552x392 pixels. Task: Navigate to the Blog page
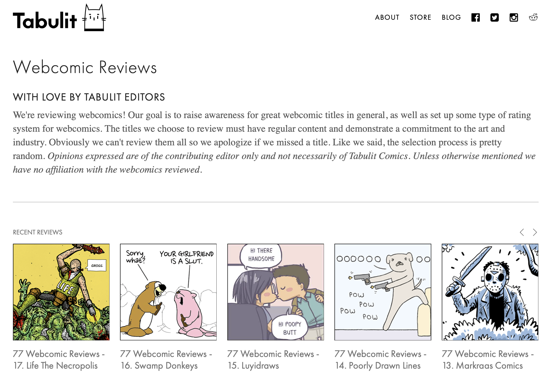click(451, 18)
